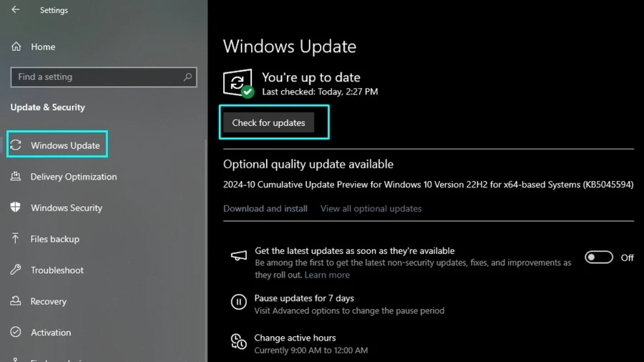Image resolution: width=644 pixels, height=362 pixels.
Task: Click 'Optional quality update available' heading
Action: 308,164
